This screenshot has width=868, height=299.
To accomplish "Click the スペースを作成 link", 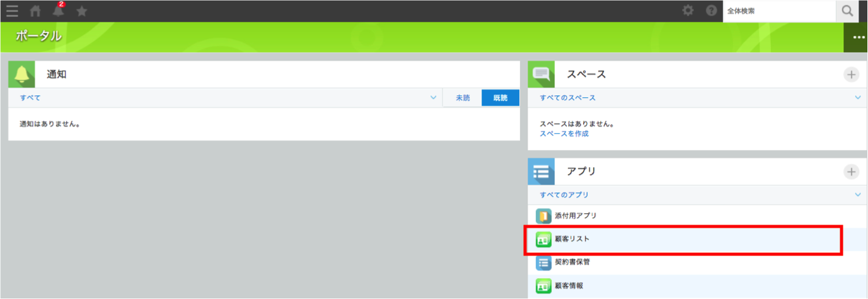I will tap(564, 134).
